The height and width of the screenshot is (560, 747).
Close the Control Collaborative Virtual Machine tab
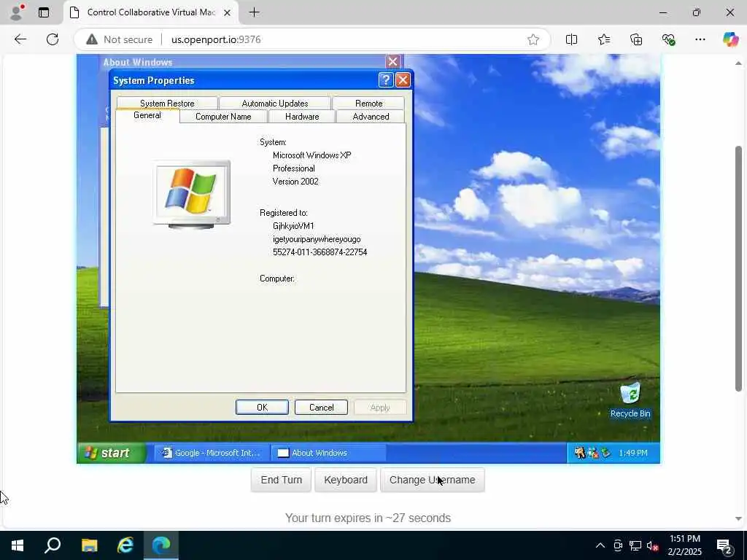coord(228,12)
